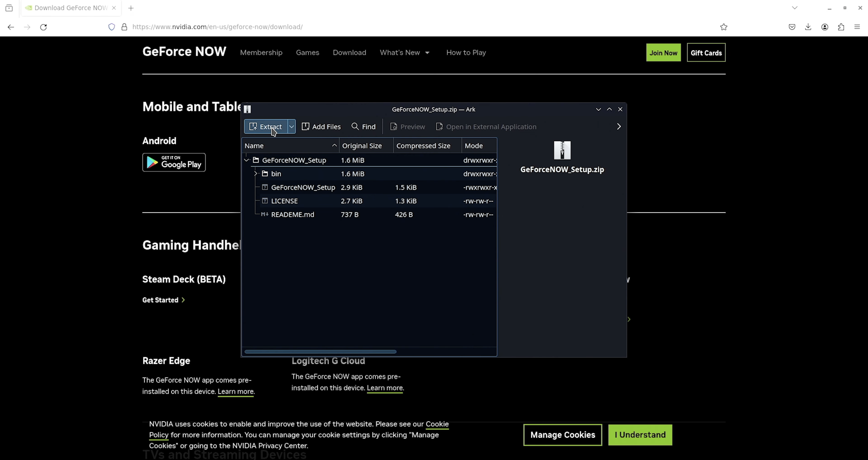Dismiss cookies with I Understand
Screen dimensions: 868x460
pos(640,435)
